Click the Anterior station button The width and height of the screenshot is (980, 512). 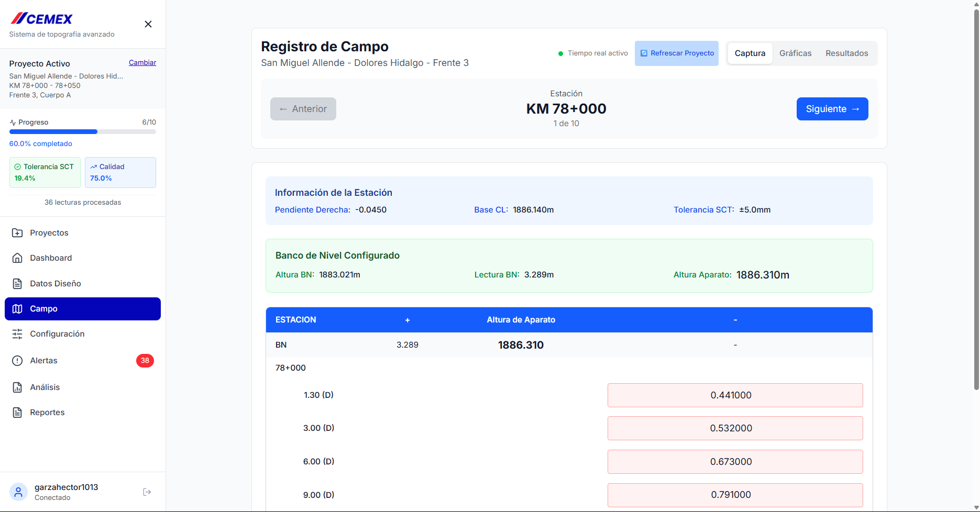[303, 109]
